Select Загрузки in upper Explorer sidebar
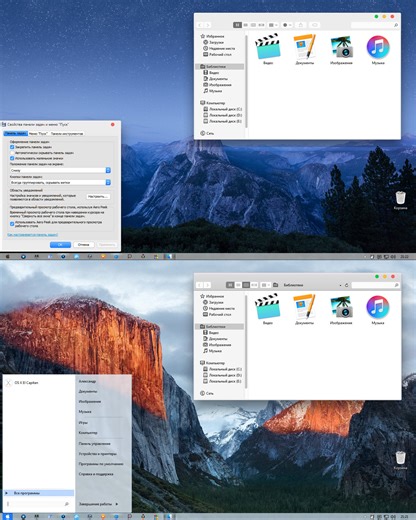 [213, 42]
